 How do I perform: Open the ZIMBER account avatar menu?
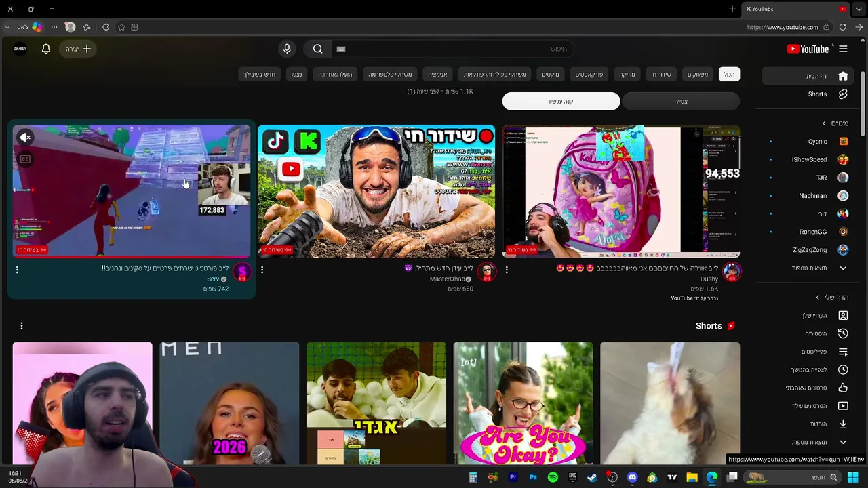[x=20, y=49]
